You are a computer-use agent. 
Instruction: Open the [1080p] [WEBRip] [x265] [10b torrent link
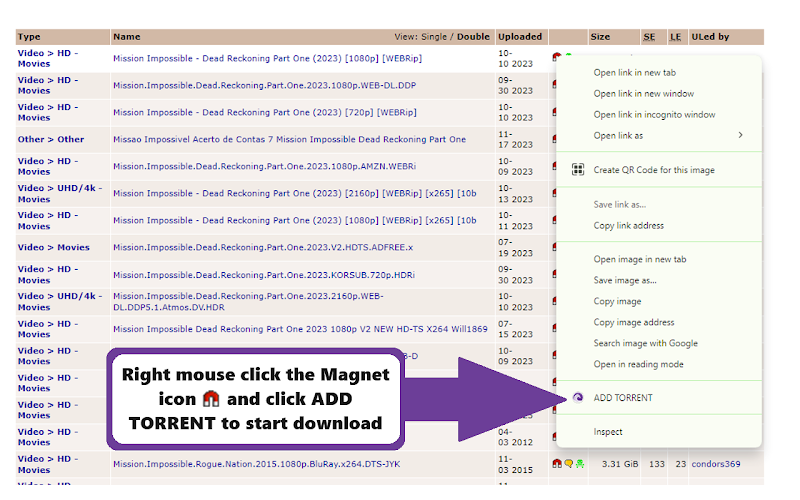[x=295, y=220]
